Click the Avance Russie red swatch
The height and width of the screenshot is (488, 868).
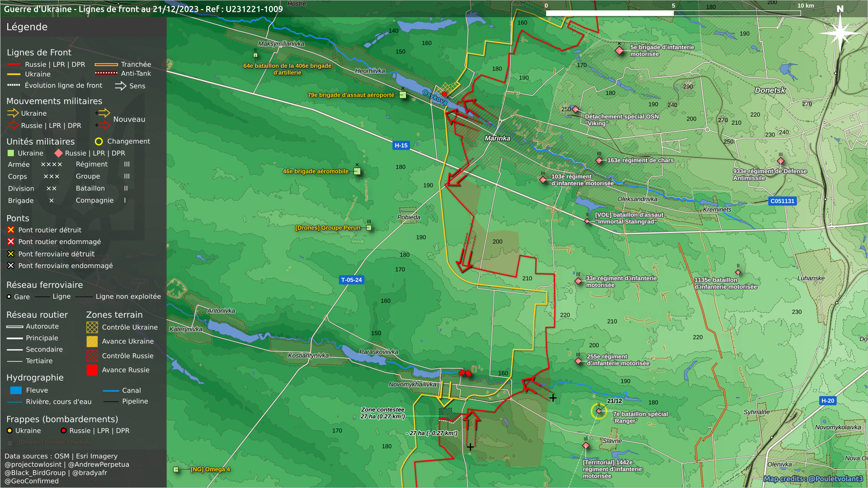coord(92,370)
